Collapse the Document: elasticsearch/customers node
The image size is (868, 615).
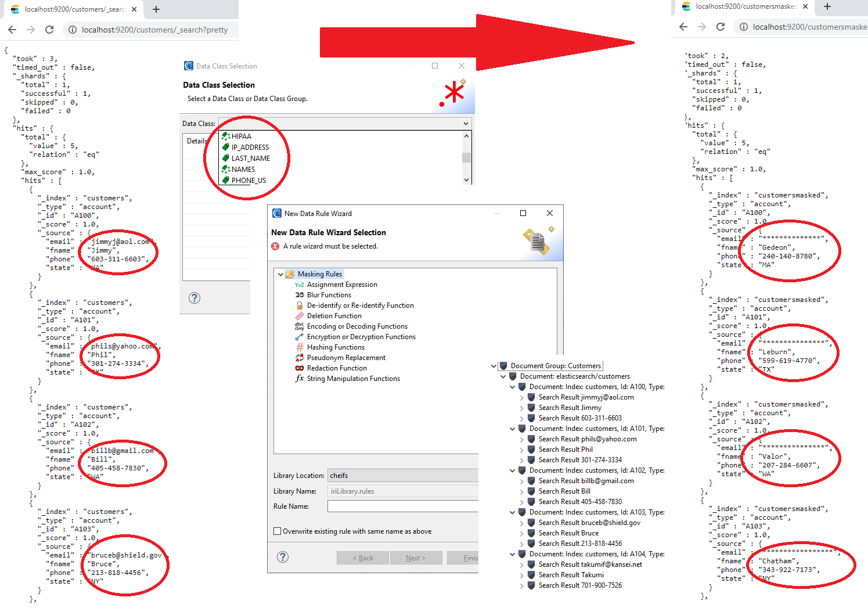(503, 376)
